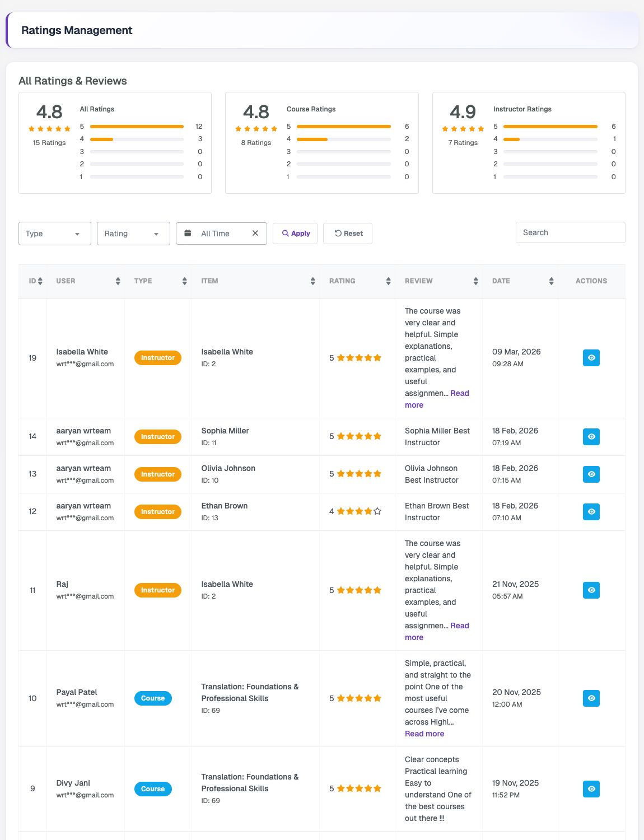Click the 4-star rating of Ethan Brown
Screen dimensions: 644x840
pos(355,511)
